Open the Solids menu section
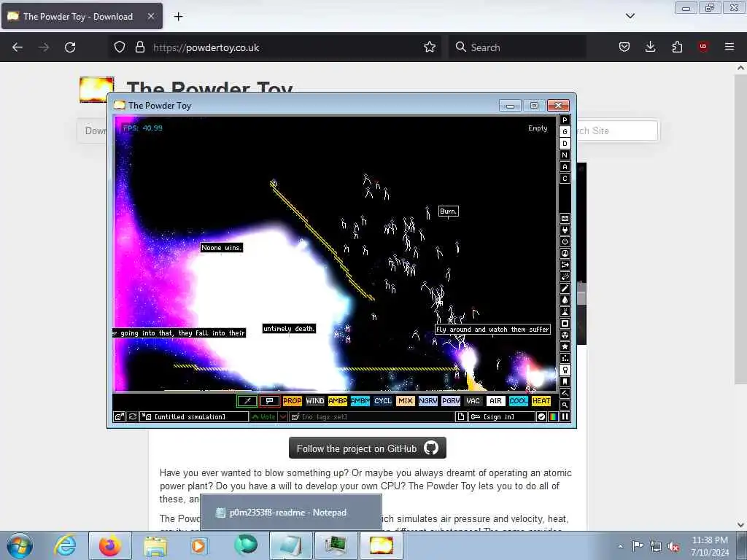 (x=565, y=323)
